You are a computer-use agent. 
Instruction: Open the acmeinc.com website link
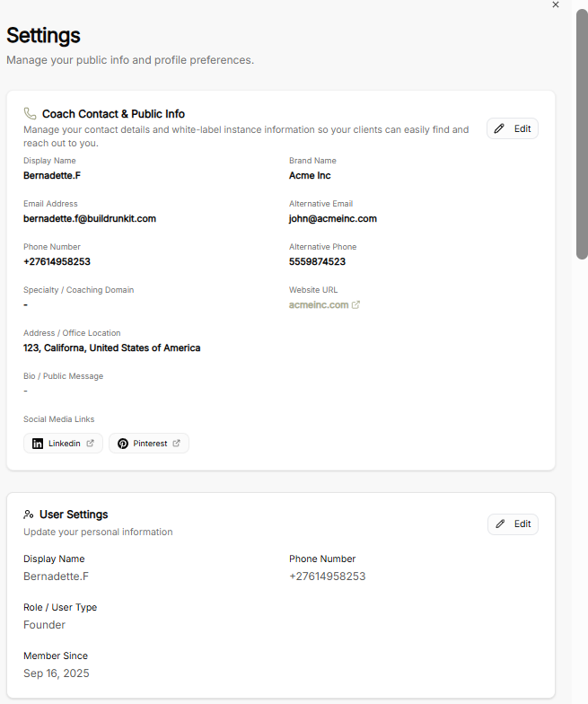319,305
